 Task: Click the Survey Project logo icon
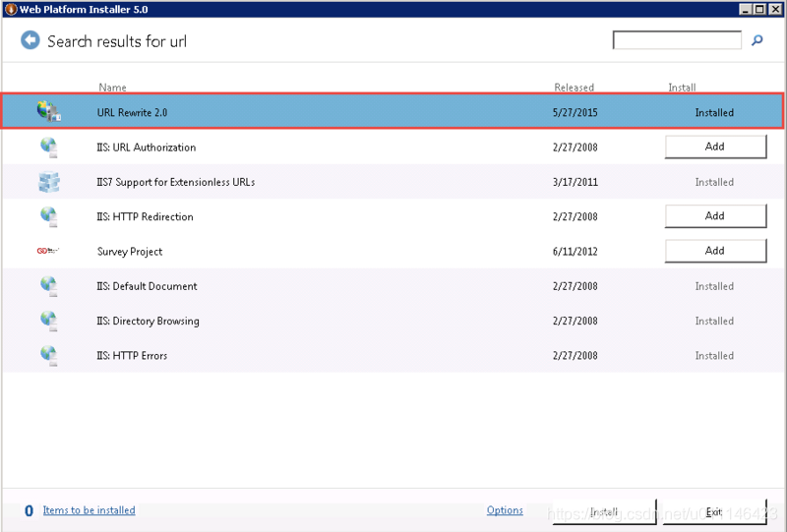(48, 252)
